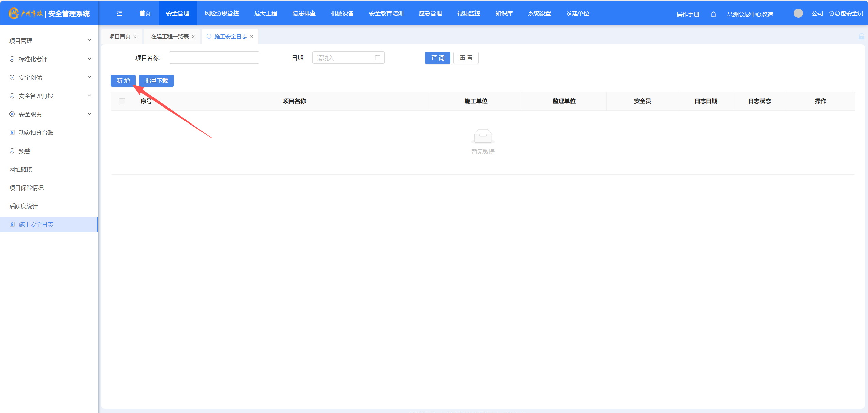Image resolution: width=868 pixels, height=413 pixels.
Task: Click the refresh icon on 施工安全日志 tab
Action: click(x=209, y=36)
